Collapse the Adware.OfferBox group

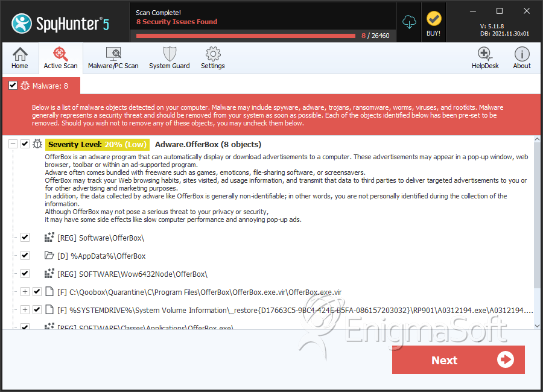(x=13, y=144)
